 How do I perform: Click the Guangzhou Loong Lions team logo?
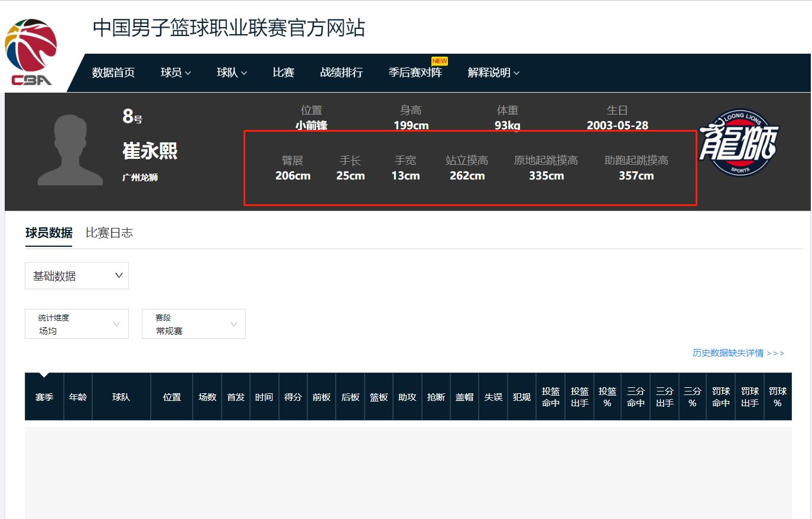pyautogui.click(x=739, y=143)
